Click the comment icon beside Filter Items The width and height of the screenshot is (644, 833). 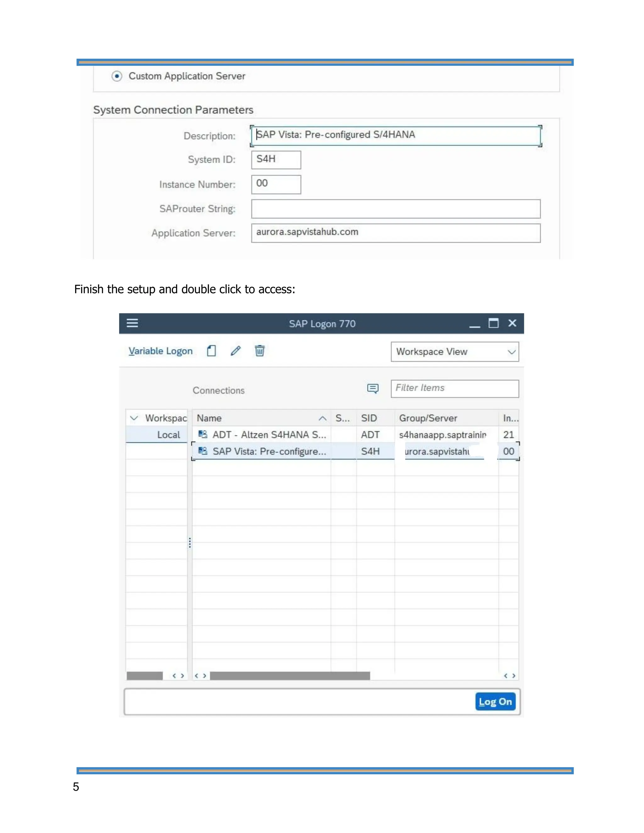pyautogui.click(x=373, y=389)
